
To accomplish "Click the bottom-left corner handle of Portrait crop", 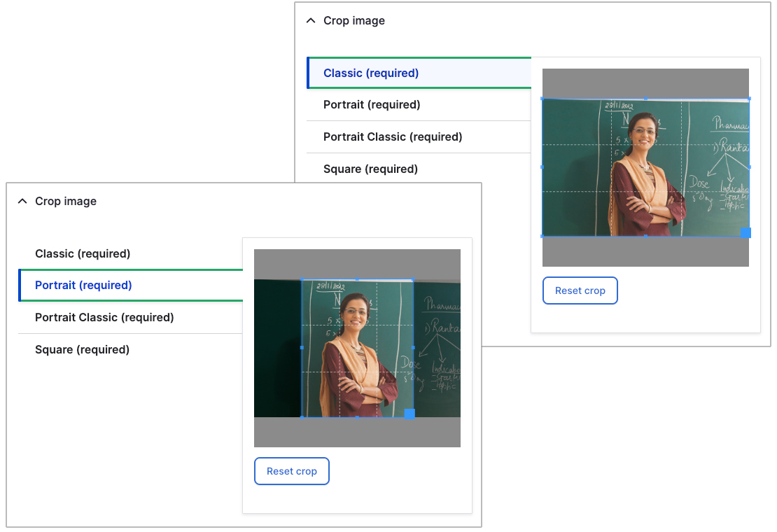I will coord(302,416).
